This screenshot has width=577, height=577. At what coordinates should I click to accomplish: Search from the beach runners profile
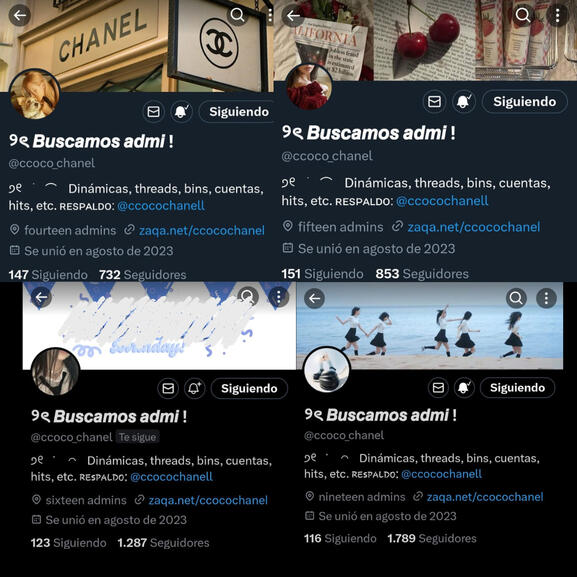[x=516, y=298]
